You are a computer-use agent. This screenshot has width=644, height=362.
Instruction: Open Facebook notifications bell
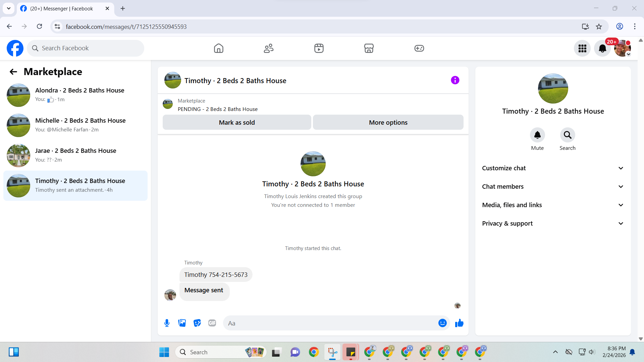pyautogui.click(x=602, y=49)
